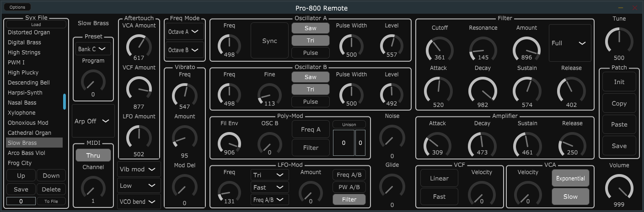Select the Distorted Organ patch

(35, 32)
